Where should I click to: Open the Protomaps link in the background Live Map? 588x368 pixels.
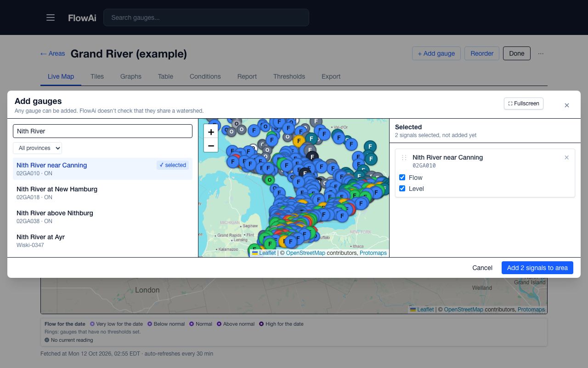click(x=531, y=310)
